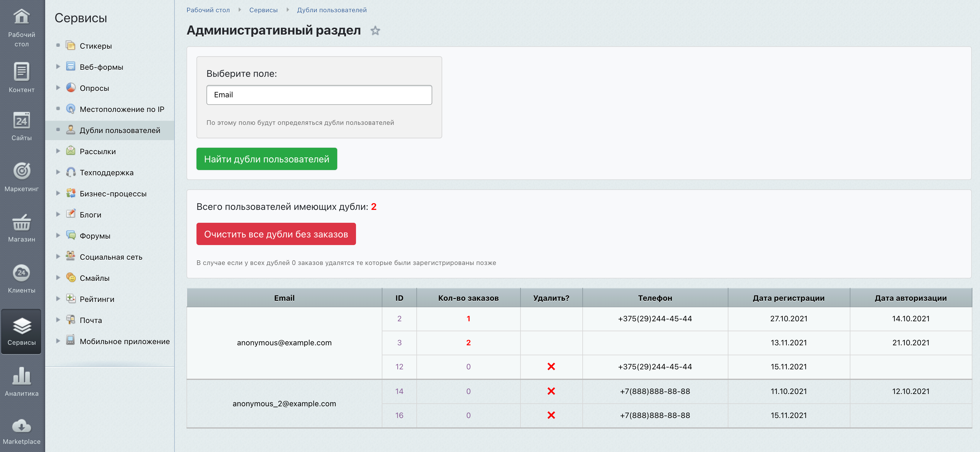This screenshot has width=980, height=452.
Task: Expand the Веб-формы tree node
Action: [x=58, y=67]
